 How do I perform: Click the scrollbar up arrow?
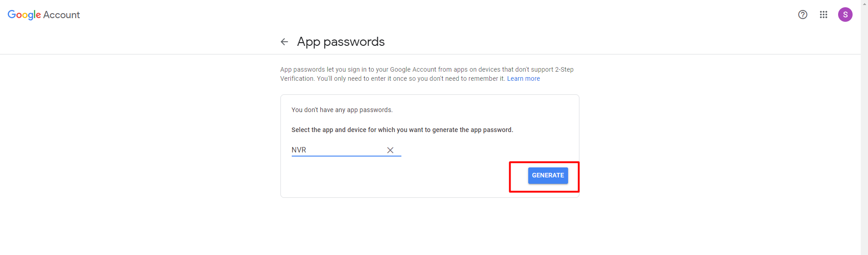pyautogui.click(x=864, y=3)
